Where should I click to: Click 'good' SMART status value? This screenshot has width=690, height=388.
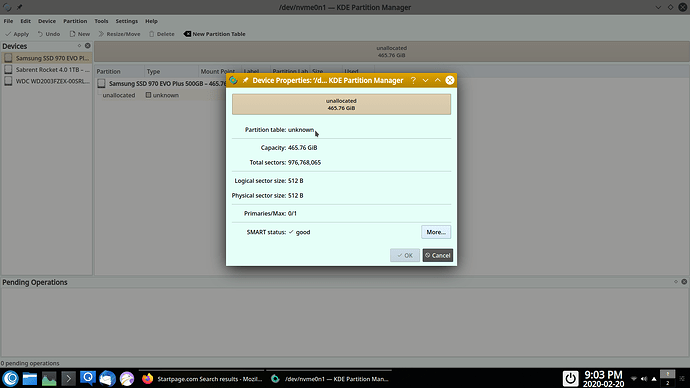tap(303, 232)
